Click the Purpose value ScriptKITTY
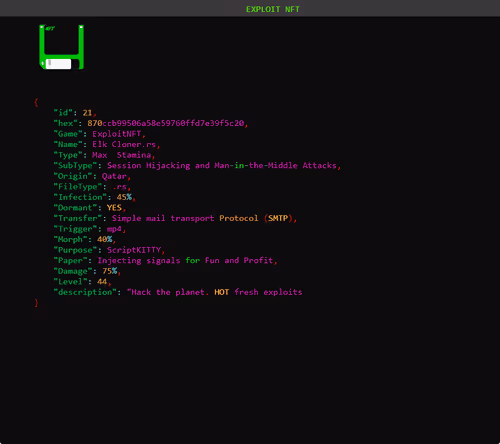The image size is (500, 444). [x=134, y=250]
